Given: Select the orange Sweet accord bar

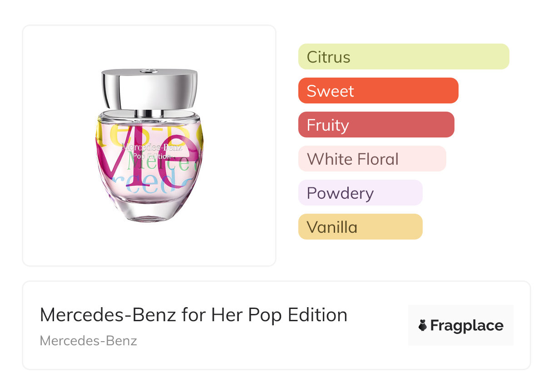Looking at the screenshot, I should [378, 91].
